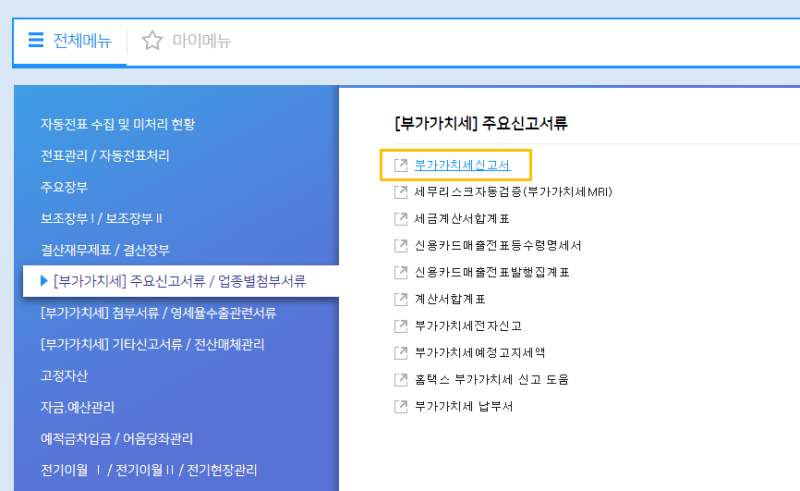
Task: Click external-link icon beside 세금계산서합계표
Action: pos(401,219)
